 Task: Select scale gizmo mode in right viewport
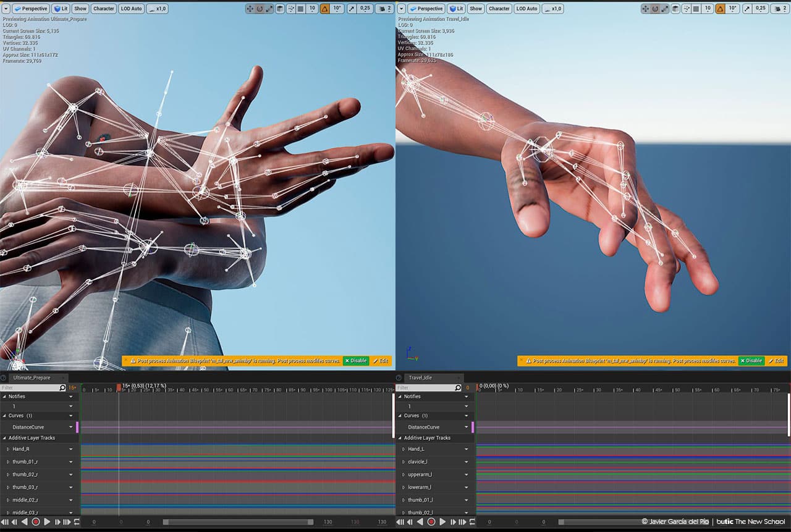tap(664, 9)
